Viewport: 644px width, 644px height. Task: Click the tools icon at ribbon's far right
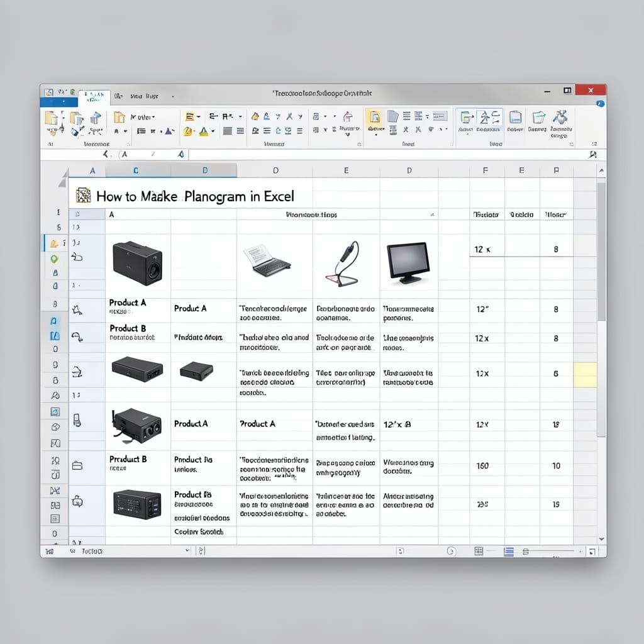pyautogui.click(x=560, y=117)
